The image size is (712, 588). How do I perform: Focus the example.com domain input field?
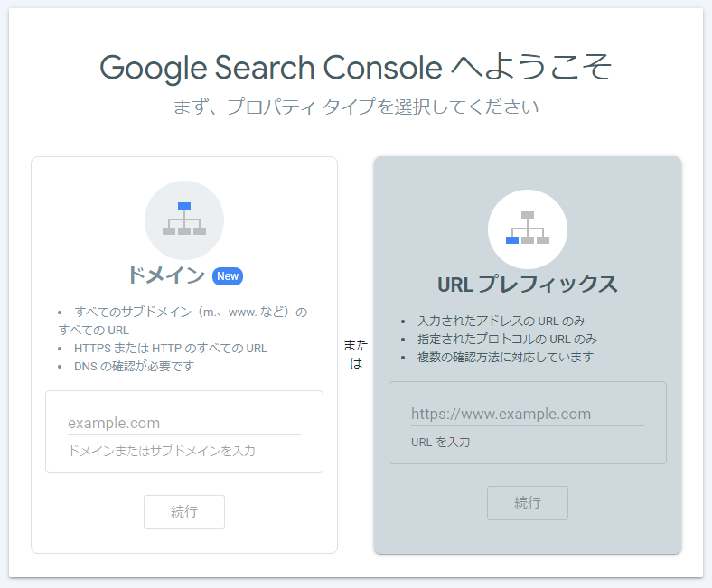pyautogui.click(x=184, y=424)
